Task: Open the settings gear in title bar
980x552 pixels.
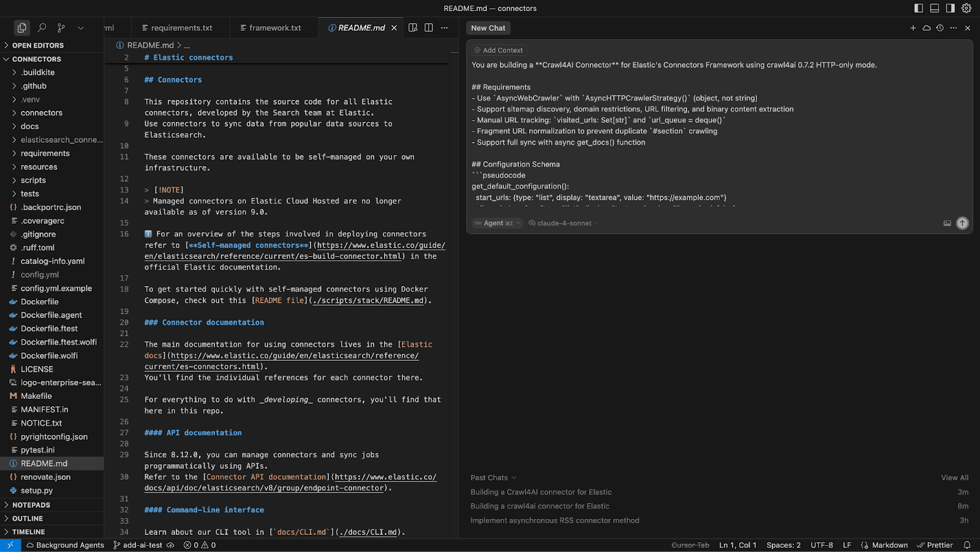Action: coord(967,8)
